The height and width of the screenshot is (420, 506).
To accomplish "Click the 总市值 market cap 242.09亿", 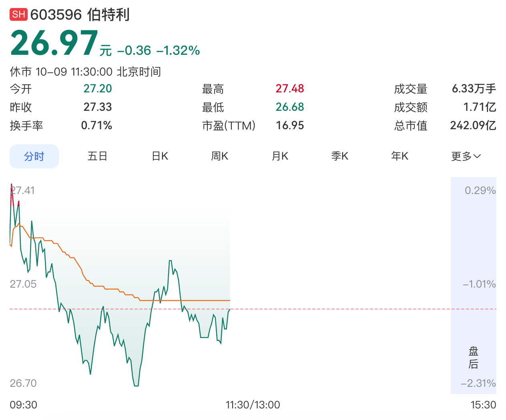I will [x=473, y=125].
